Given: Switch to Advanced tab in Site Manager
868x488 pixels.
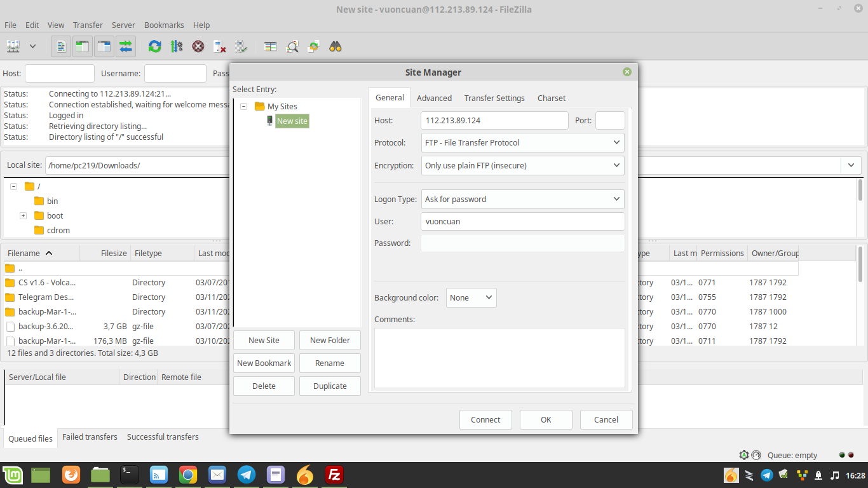Looking at the screenshot, I should [x=434, y=98].
